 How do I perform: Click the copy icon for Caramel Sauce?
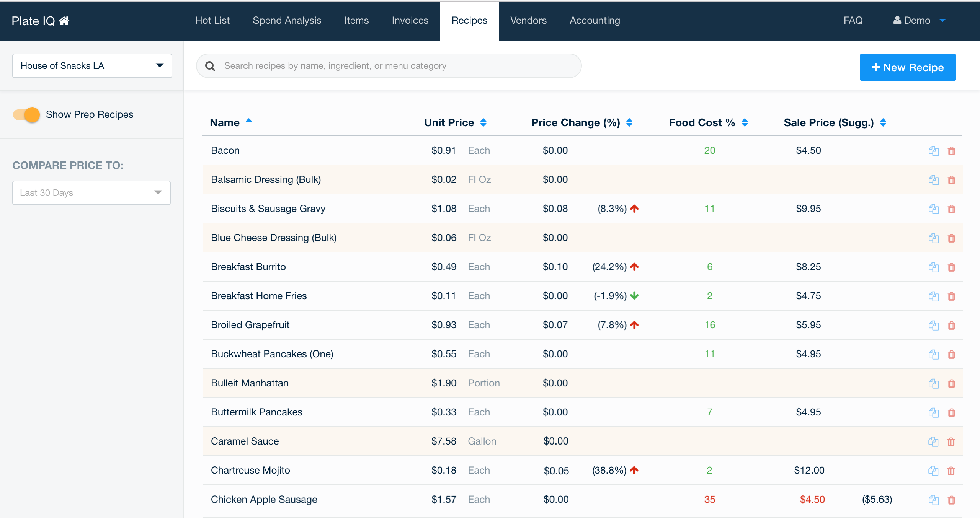pos(933,441)
